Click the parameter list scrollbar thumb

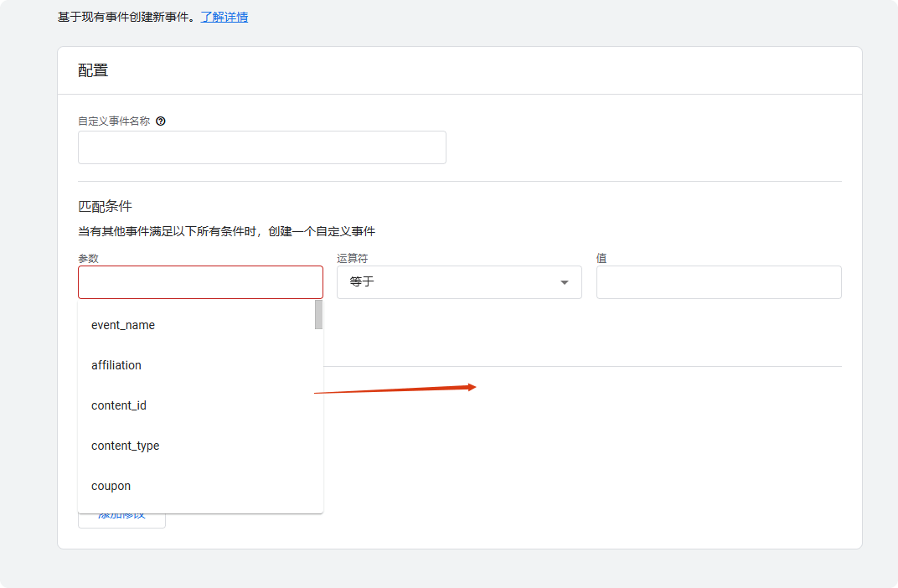pos(318,314)
